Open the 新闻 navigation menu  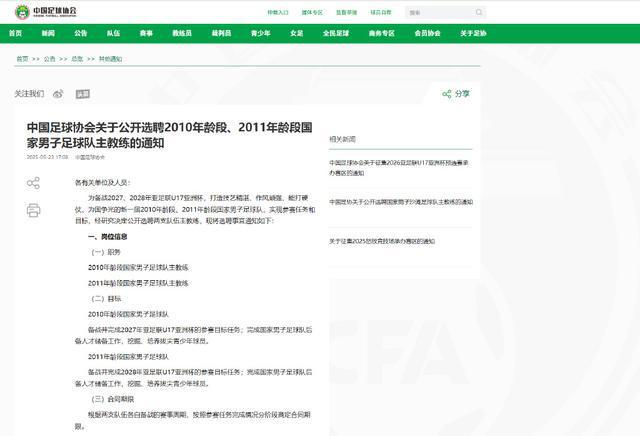coord(48,33)
